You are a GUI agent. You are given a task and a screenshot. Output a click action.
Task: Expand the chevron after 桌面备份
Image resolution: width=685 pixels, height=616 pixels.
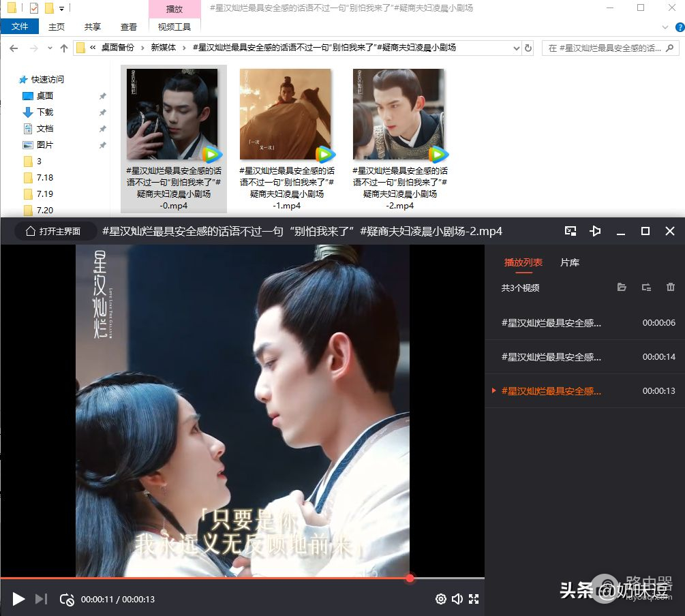pos(142,48)
